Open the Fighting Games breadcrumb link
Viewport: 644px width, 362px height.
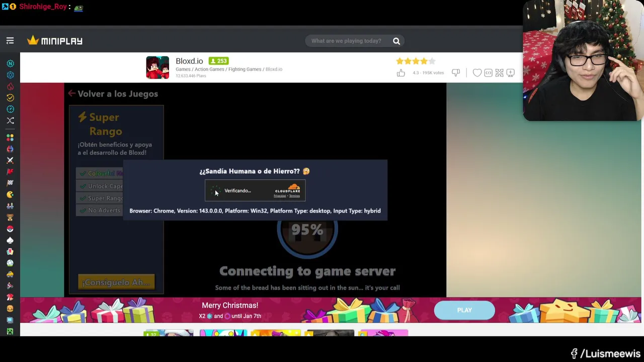point(245,69)
